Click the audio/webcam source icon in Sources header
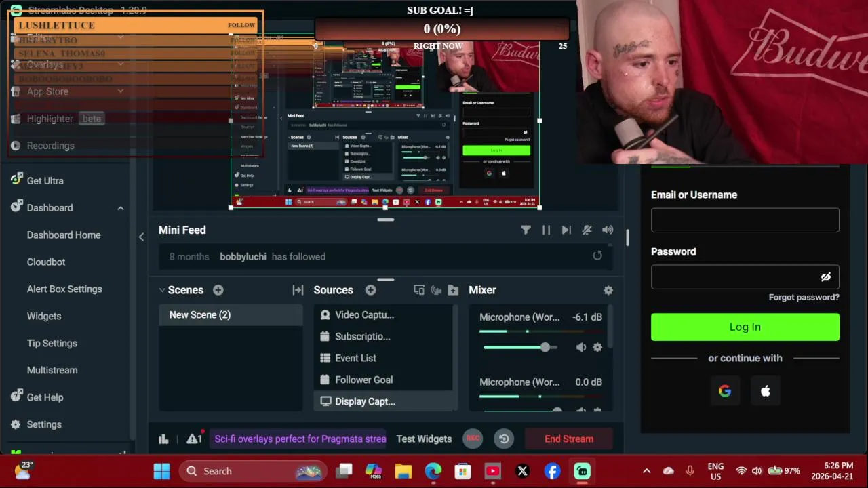 click(436, 290)
